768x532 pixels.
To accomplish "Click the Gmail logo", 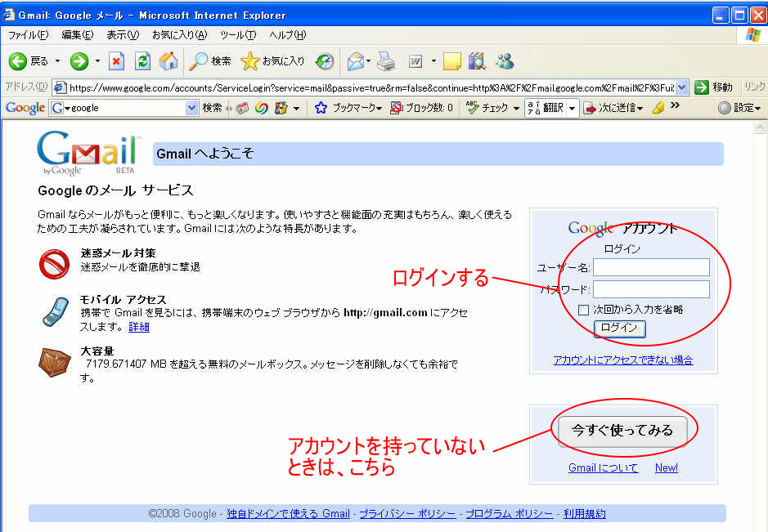I will point(88,152).
